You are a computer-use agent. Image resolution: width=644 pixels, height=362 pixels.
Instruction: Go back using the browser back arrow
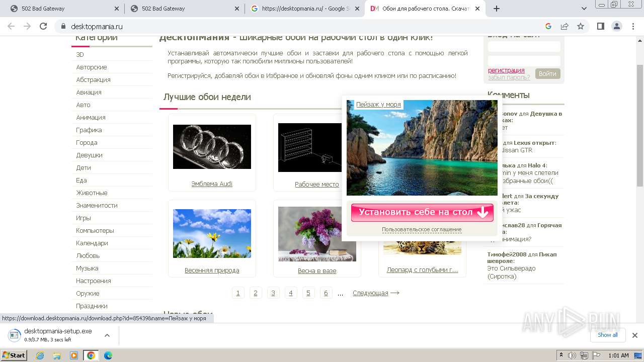click(11, 26)
